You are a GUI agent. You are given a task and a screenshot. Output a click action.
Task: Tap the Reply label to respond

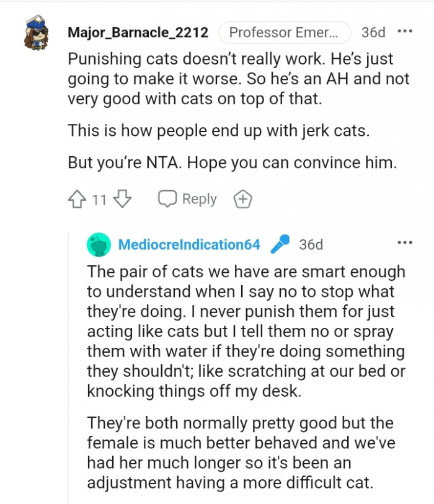[198, 198]
